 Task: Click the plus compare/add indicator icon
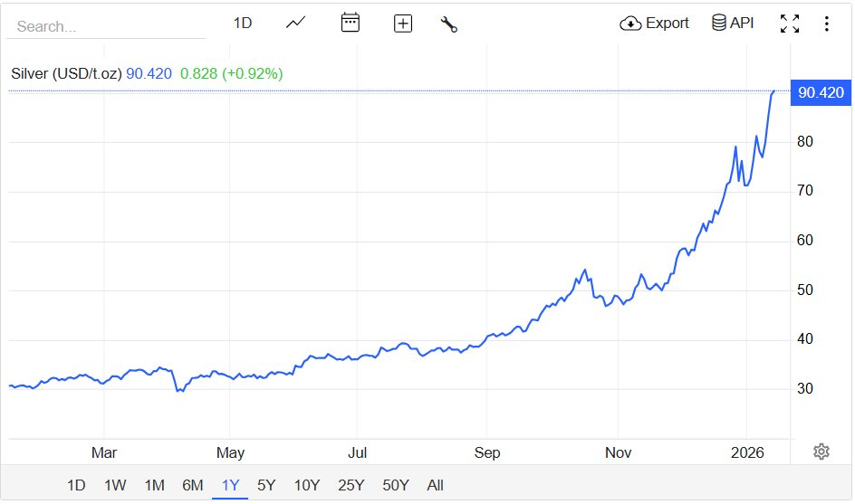point(403,24)
